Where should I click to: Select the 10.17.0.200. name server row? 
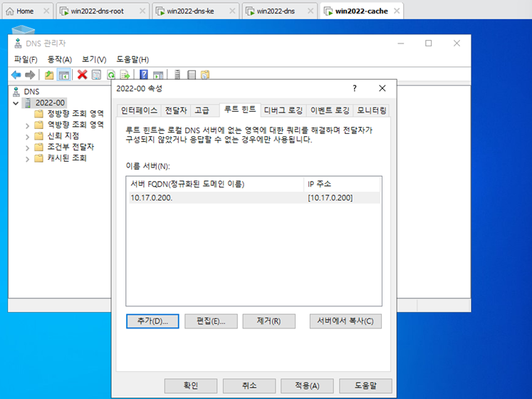tap(254, 198)
